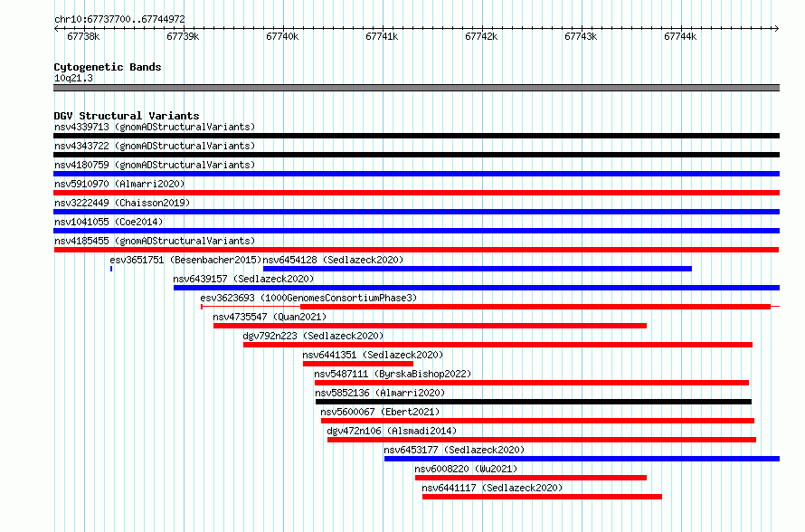Select the red bar under nsv5487111
The height and width of the screenshot is (532, 805).
(532, 383)
